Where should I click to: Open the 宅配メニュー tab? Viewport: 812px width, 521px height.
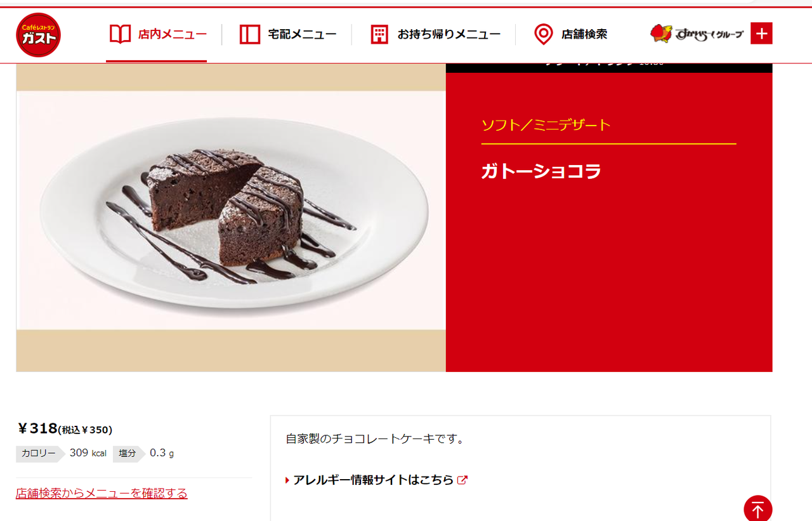[287, 34]
